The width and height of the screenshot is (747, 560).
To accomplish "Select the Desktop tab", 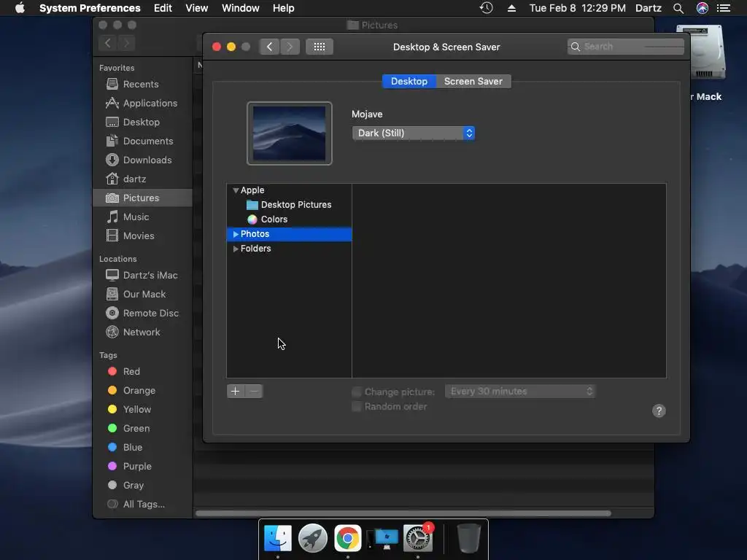I will coord(409,82).
